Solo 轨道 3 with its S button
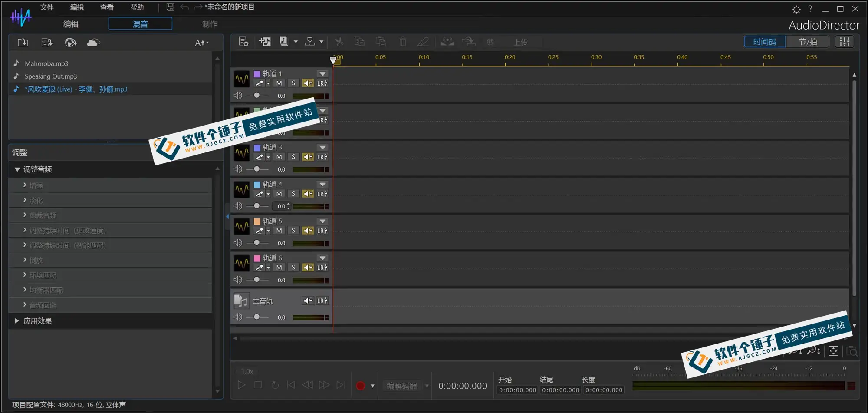 pos(293,157)
